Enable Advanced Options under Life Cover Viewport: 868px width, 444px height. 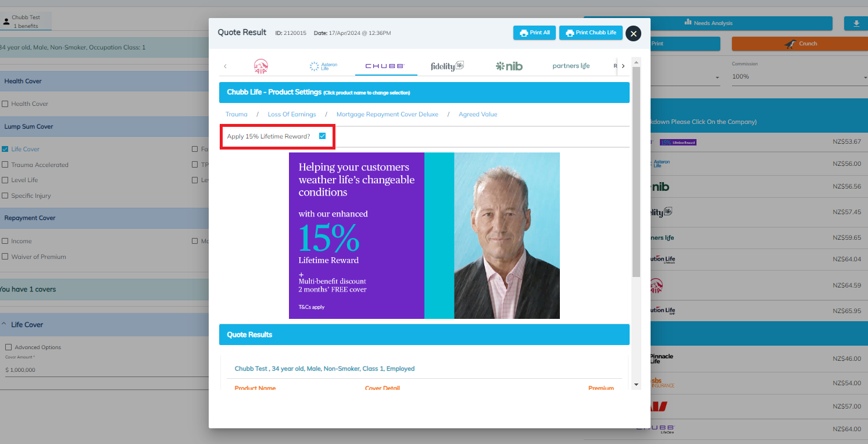[8, 347]
